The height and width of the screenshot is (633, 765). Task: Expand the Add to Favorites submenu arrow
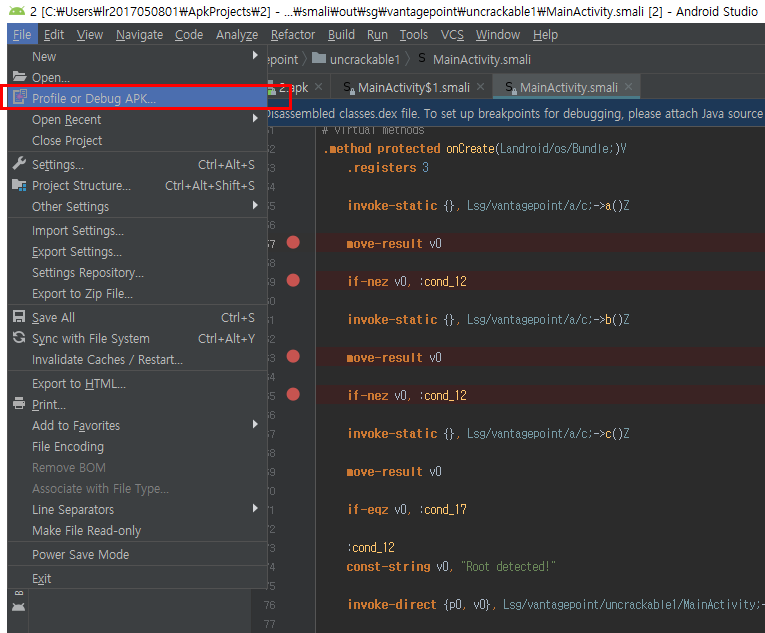[x=255, y=425]
